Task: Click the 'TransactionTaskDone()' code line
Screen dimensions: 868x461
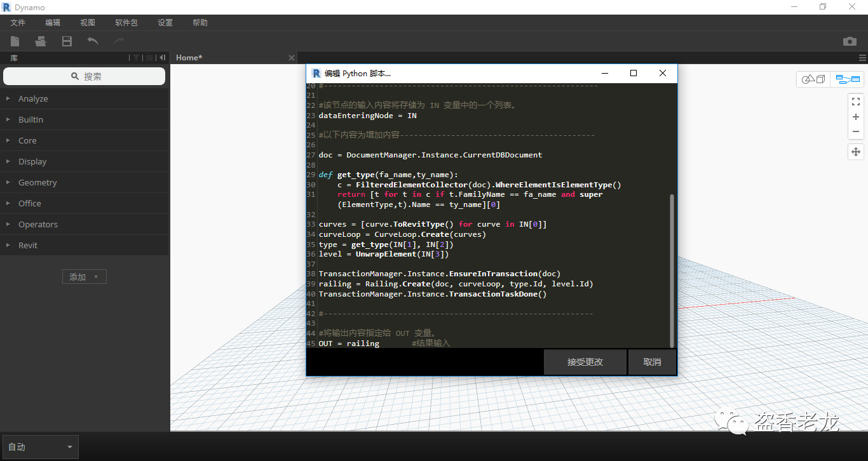Action: (433, 294)
